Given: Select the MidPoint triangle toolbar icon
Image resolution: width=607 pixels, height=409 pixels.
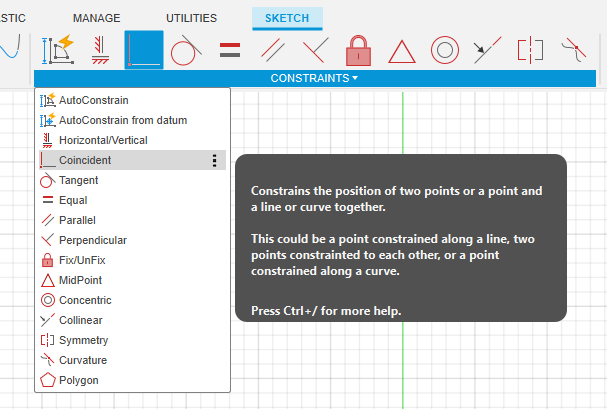Looking at the screenshot, I should pos(401,49).
